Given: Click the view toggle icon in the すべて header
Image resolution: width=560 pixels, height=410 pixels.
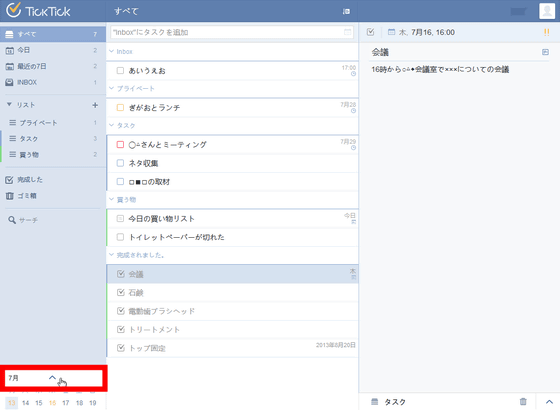Looking at the screenshot, I should pos(346,11).
